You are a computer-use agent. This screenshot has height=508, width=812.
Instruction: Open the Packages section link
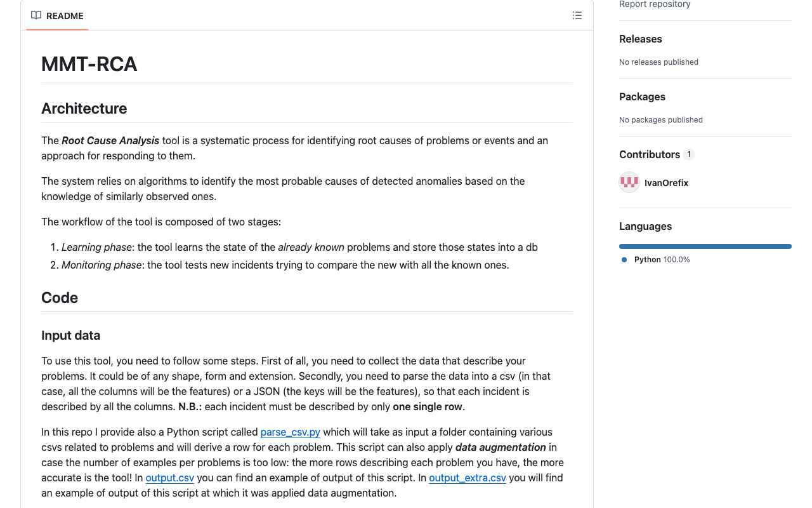point(642,97)
